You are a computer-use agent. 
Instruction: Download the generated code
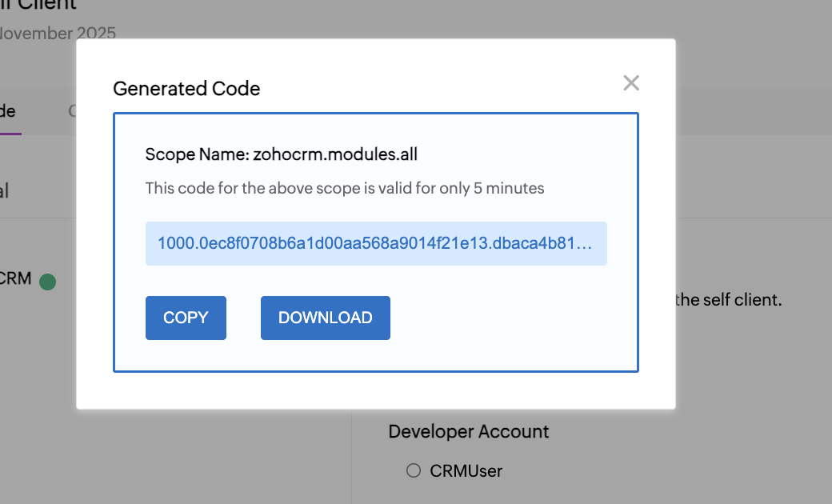coord(326,318)
